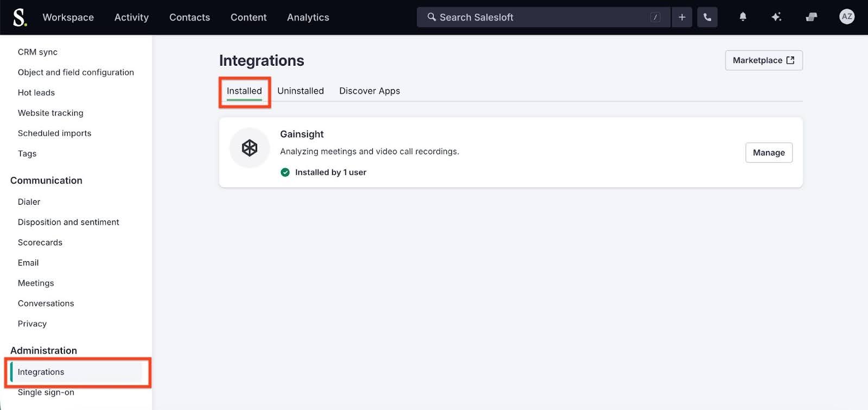The width and height of the screenshot is (868, 410).
Task: Focus the Search Salesloft field
Action: coord(544,17)
